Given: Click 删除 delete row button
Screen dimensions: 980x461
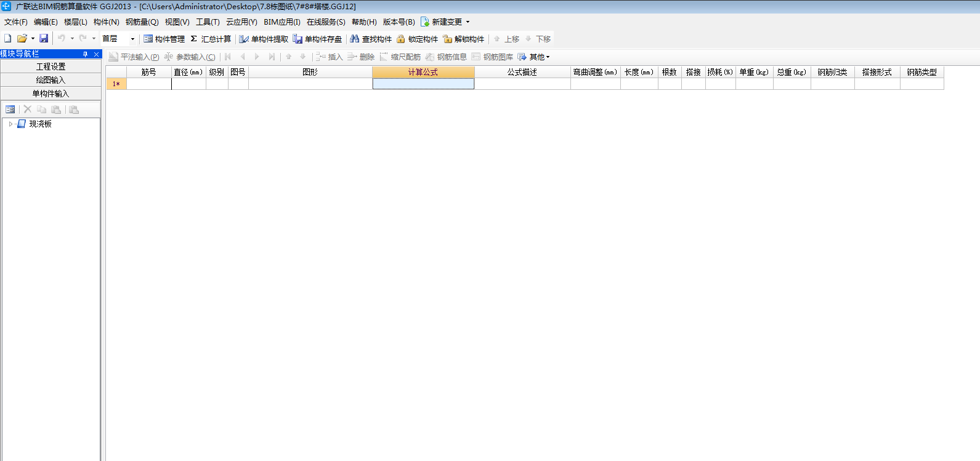Looking at the screenshot, I should pos(360,57).
